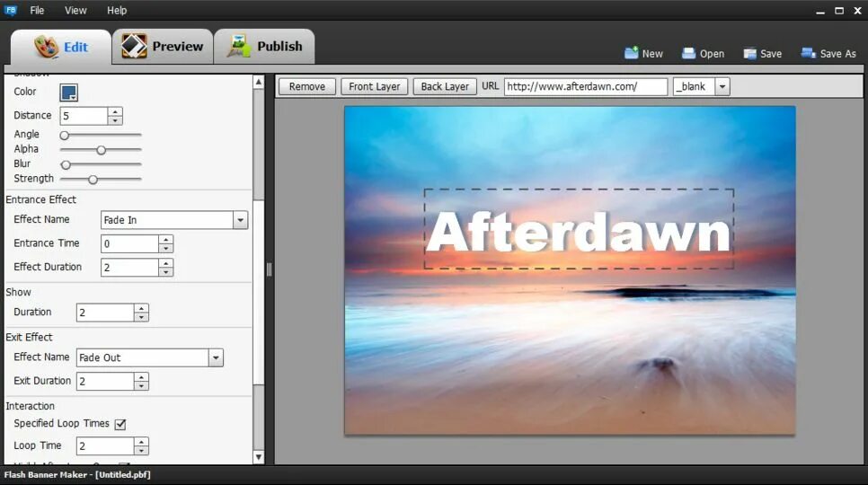Open the File menu
The height and width of the screenshot is (485, 868).
37,10
